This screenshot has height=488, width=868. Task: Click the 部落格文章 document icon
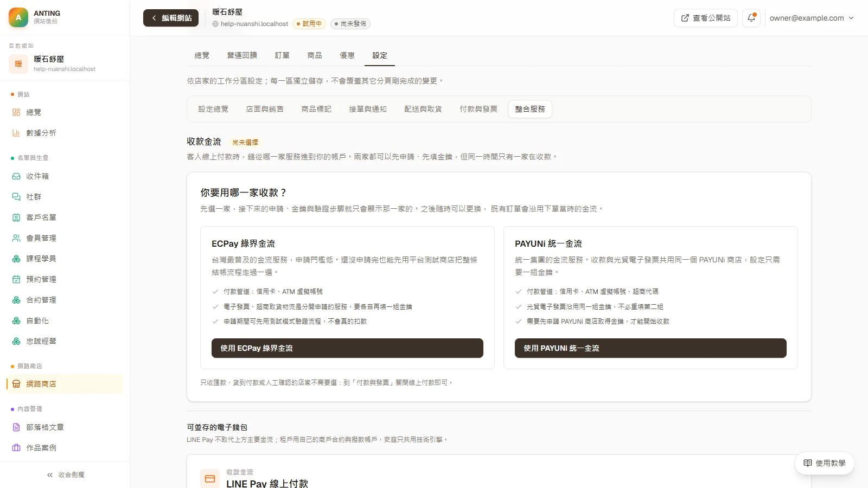[x=16, y=427]
